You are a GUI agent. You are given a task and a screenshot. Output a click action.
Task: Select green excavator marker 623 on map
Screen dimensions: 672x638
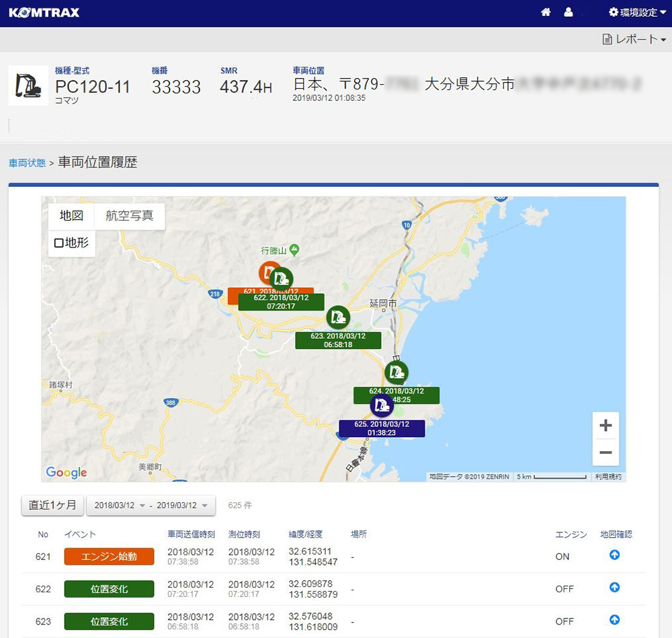[x=338, y=317]
